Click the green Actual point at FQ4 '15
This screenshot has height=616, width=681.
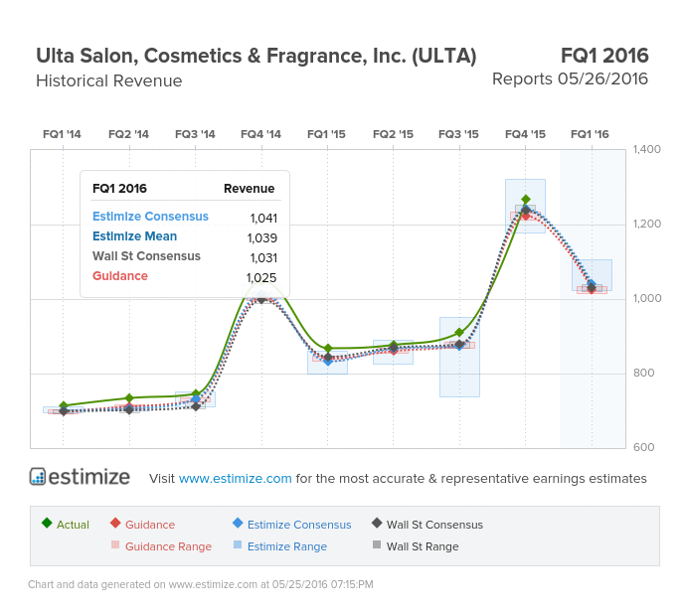tap(526, 200)
